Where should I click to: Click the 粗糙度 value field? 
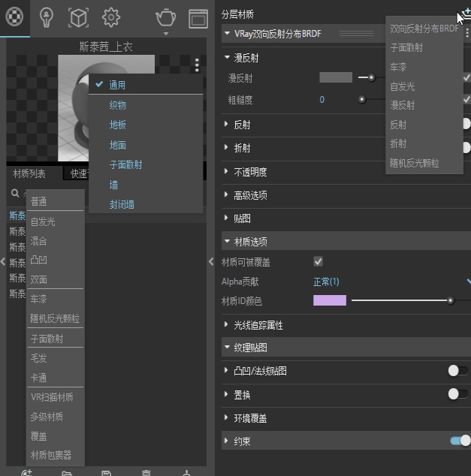coord(322,99)
